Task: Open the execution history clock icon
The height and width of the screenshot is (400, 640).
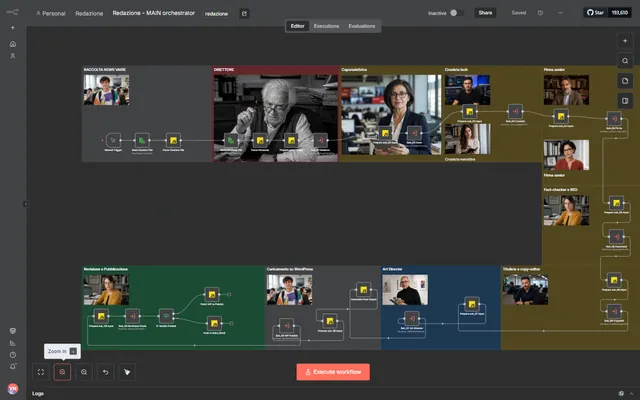Action: tap(540, 13)
